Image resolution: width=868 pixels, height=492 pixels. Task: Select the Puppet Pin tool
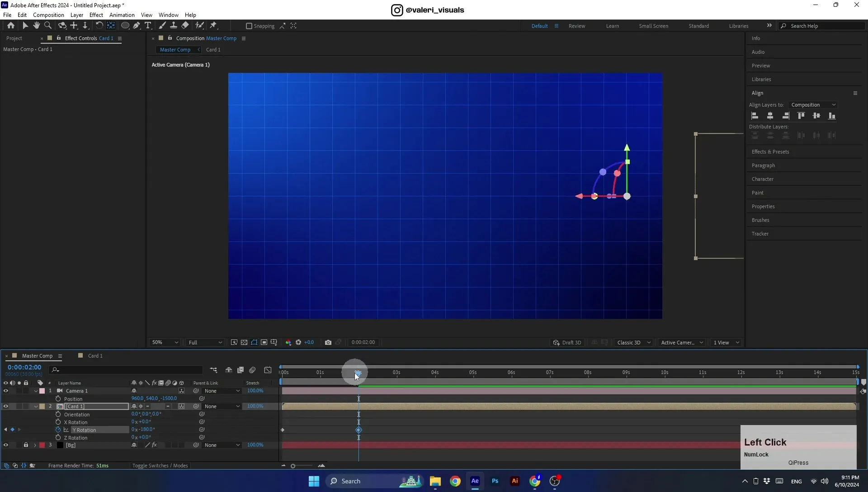213,26
